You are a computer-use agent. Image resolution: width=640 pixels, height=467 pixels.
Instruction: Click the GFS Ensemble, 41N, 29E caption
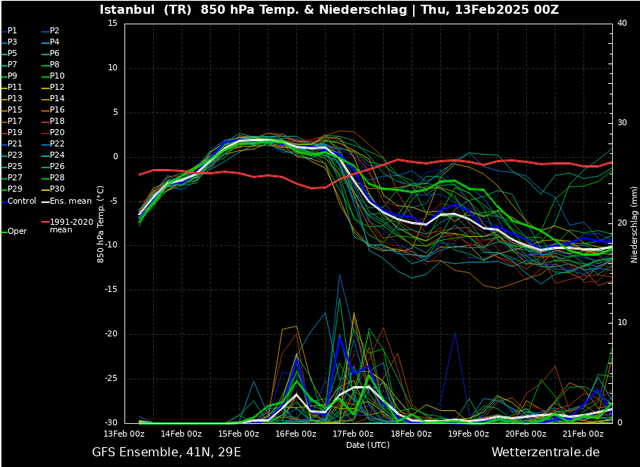pyautogui.click(x=167, y=453)
